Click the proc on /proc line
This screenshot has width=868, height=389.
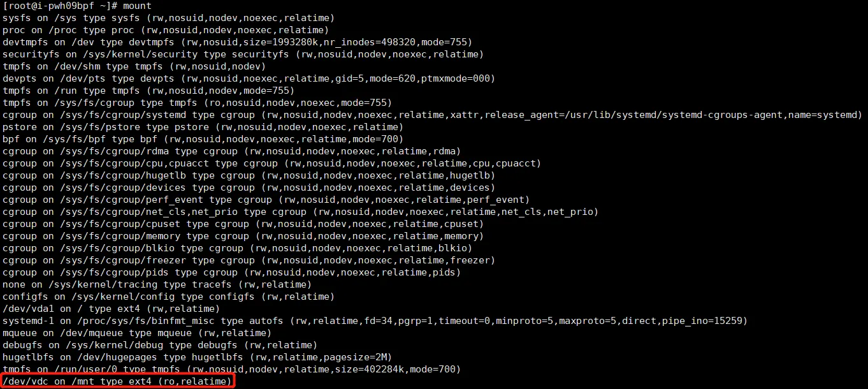[x=166, y=30]
